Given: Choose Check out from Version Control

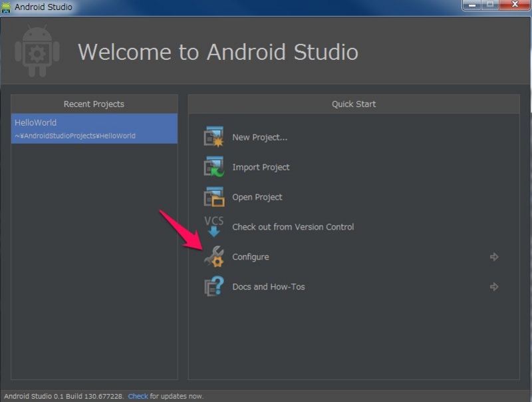Looking at the screenshot, I should point(293,227).
